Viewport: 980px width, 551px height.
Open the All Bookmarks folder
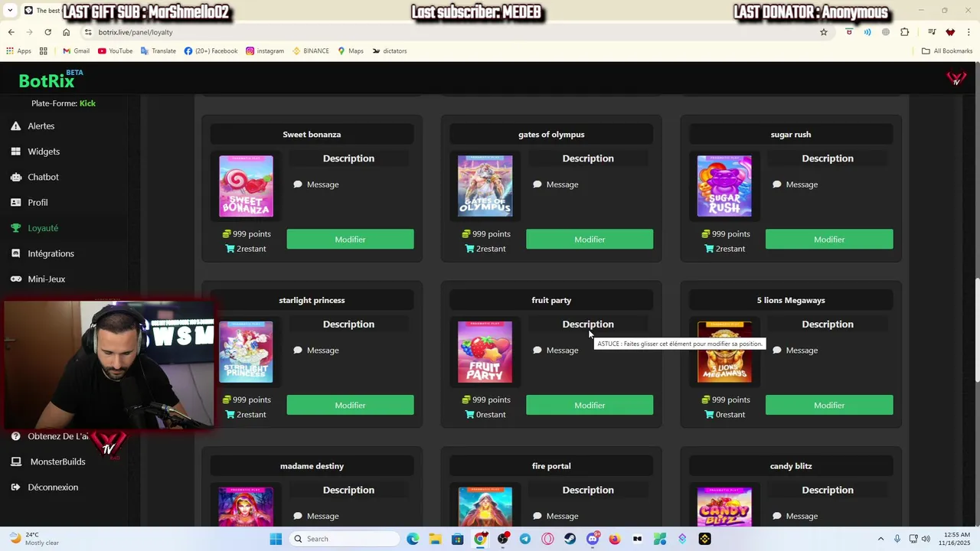[x=947, y=51]
